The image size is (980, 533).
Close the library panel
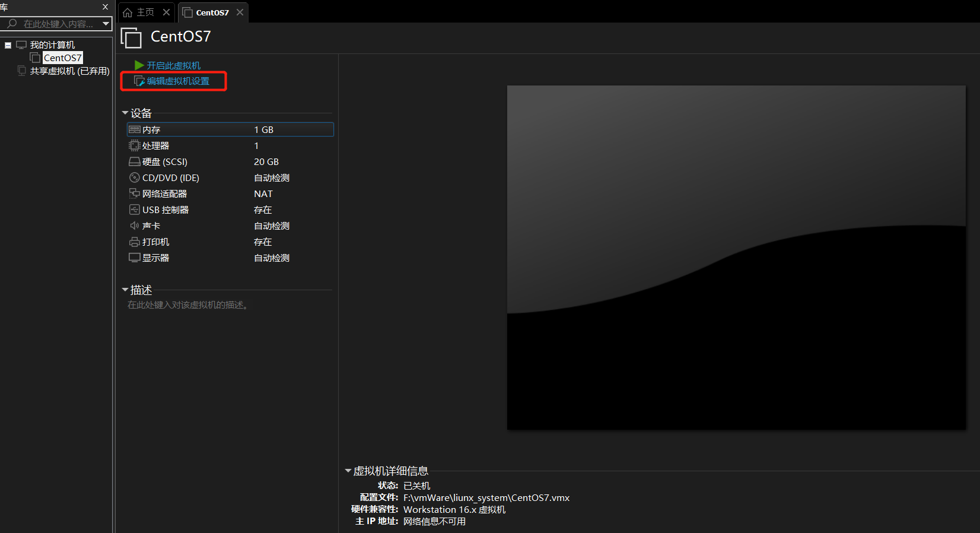point(105,7)
